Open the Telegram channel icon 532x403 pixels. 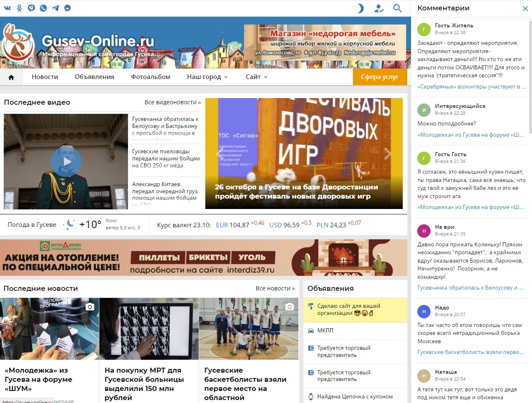[55, 8]
